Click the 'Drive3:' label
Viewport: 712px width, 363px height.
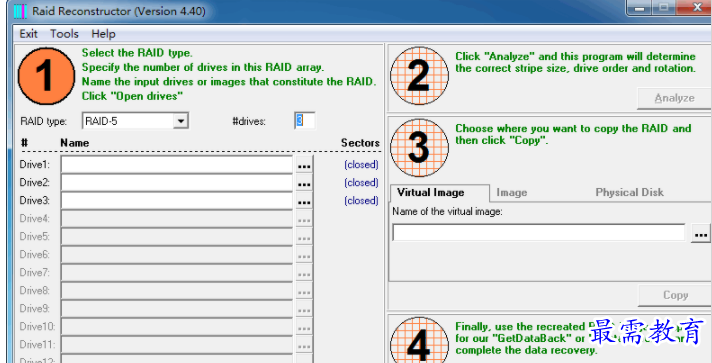[x=35, y=200]
